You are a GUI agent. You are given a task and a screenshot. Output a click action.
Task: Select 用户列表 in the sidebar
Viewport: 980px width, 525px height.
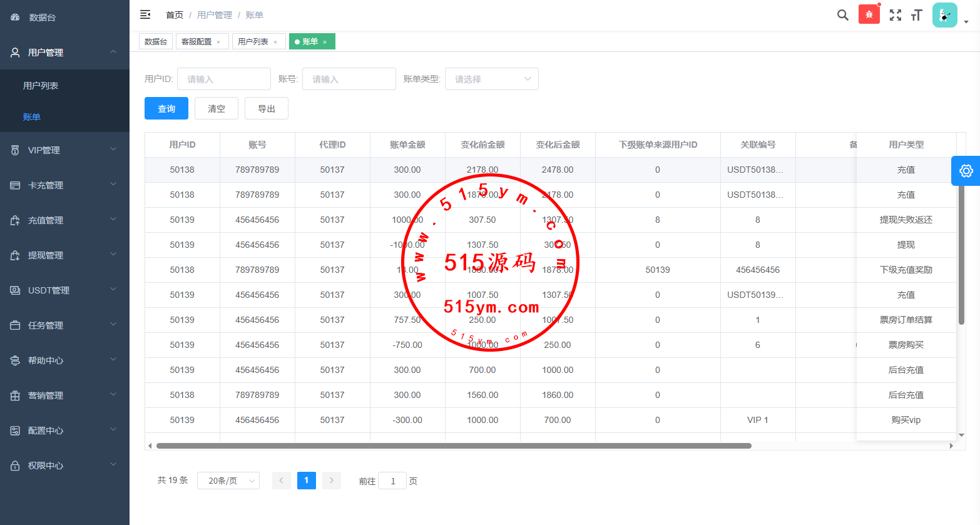41,86
